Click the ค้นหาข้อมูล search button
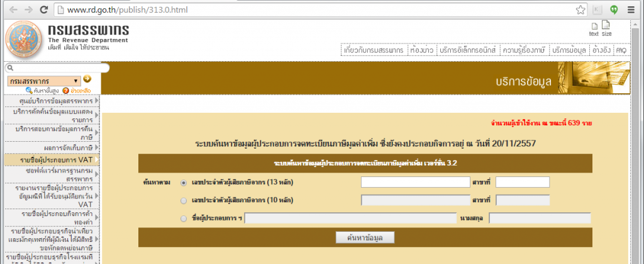The height and width of the screenshot is (264, 644). click(365, 238)
